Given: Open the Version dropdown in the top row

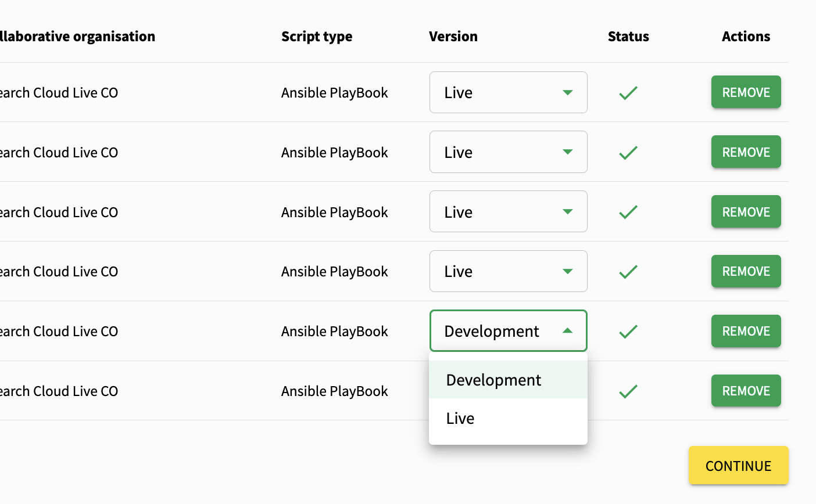Looking at the screenshot, I should [508, 92].
